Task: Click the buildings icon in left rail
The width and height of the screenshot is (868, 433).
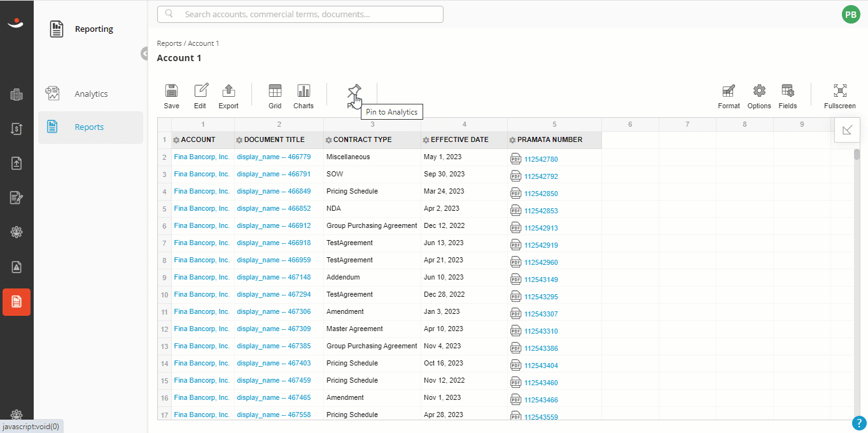Action: 17,95
